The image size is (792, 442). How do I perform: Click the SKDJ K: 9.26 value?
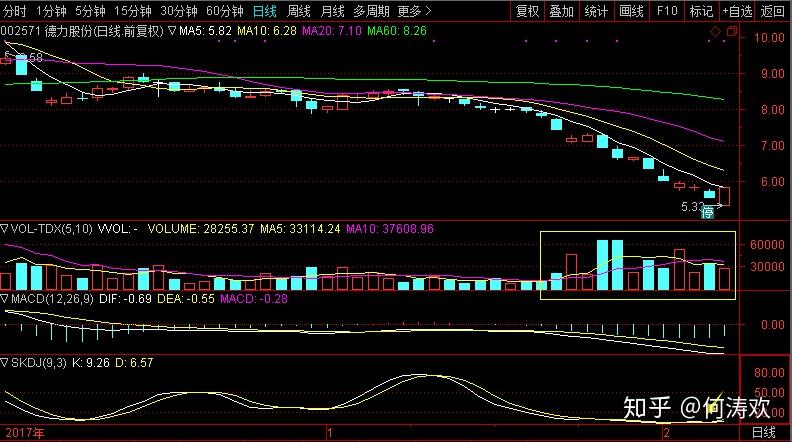point(91,362)
